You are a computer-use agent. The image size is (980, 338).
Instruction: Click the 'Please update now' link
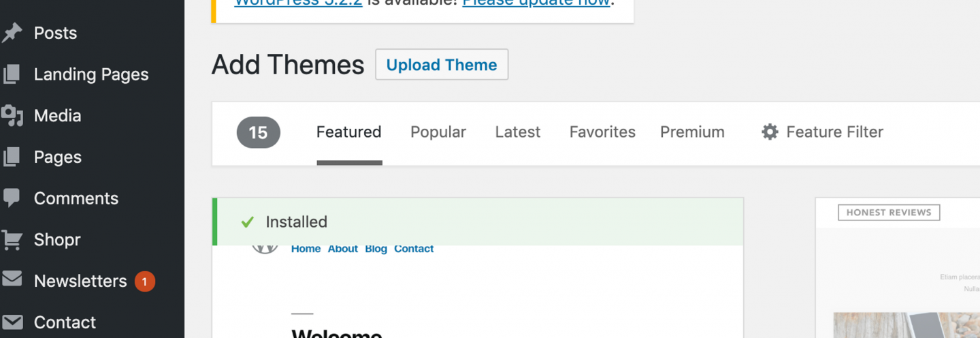click(x=536, y=2)
